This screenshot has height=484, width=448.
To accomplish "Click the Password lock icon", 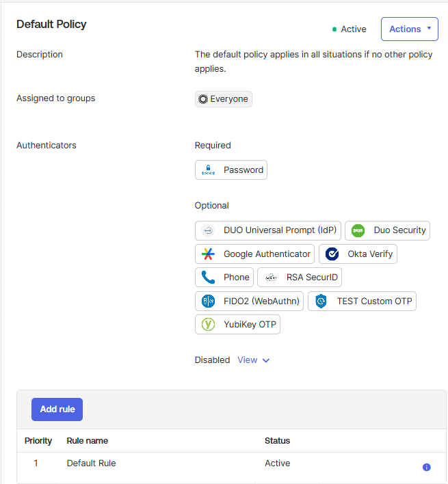I will tap(208, 170).
